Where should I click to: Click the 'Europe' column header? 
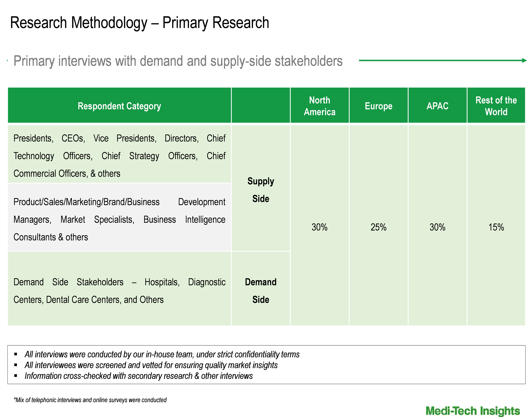pos(379,106)
